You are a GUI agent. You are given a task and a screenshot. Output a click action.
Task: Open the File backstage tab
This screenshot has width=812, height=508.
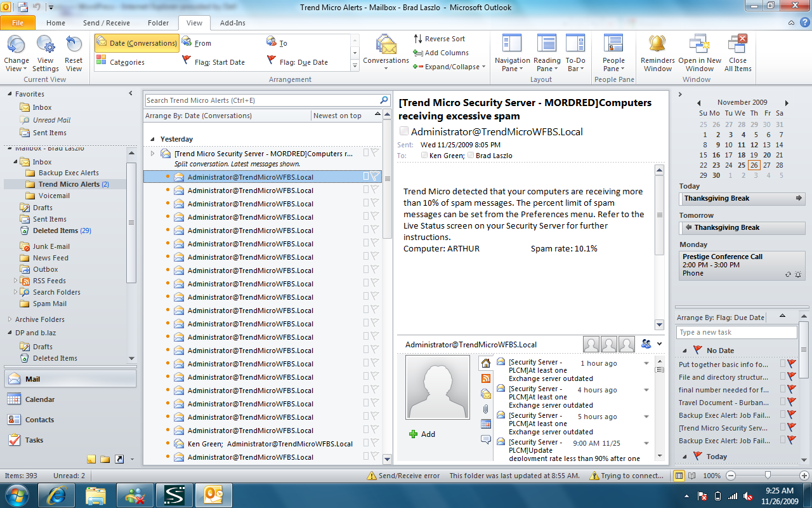click(x=18, y=23)
